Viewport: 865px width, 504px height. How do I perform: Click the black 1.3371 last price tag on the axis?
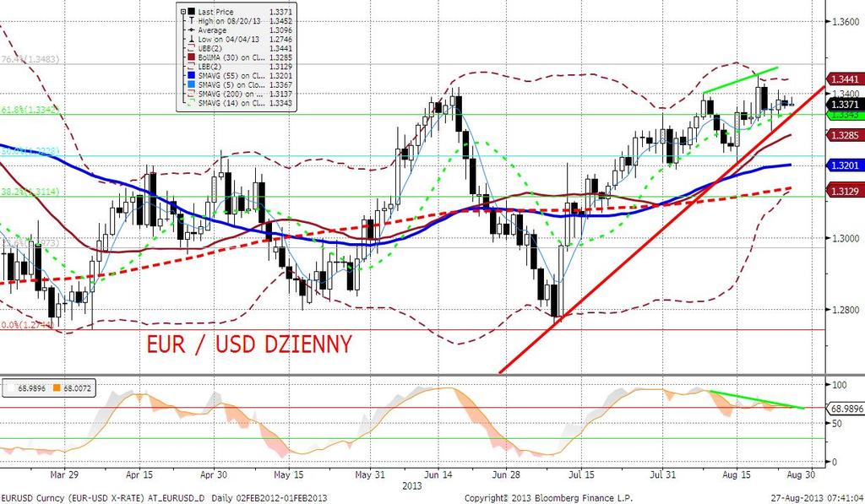pyautogui.click(x=845, y=104)
